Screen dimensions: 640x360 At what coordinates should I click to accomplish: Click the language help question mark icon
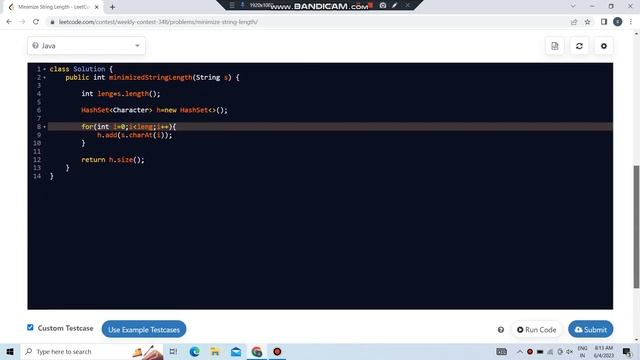(36, 46)
